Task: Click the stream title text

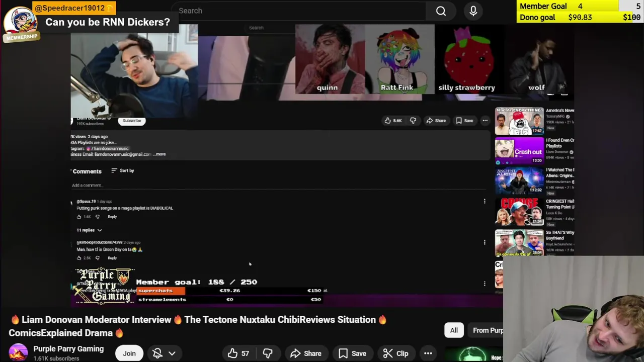Action: point(198,326)
